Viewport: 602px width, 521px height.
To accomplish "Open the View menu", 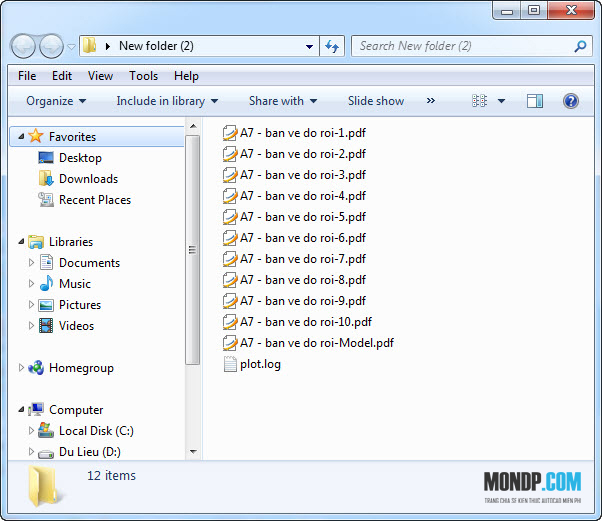I will [x=100, y=76].
